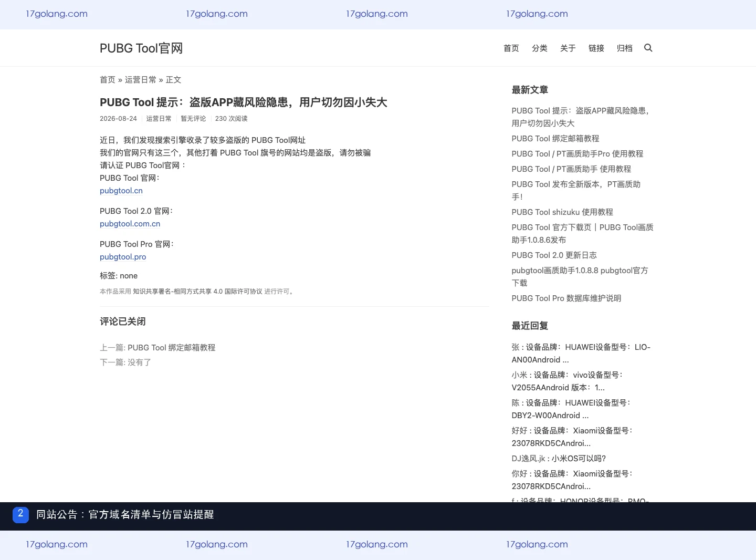Go to previous post PUBG Tool 绑定邮箱教程
The width and height of the screenshot is (756, 560).
pos(172,348)
